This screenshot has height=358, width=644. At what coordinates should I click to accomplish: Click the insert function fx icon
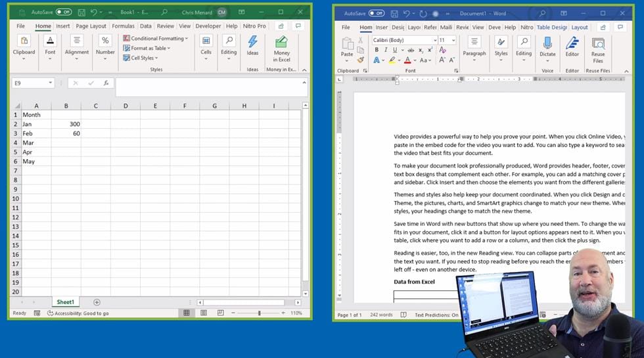click(x=106, y=83)
